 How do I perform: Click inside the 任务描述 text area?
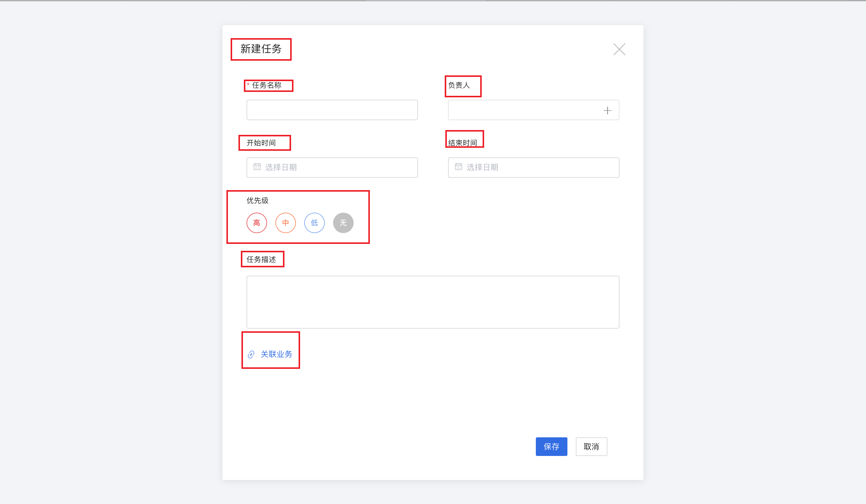tap(433, 302)
